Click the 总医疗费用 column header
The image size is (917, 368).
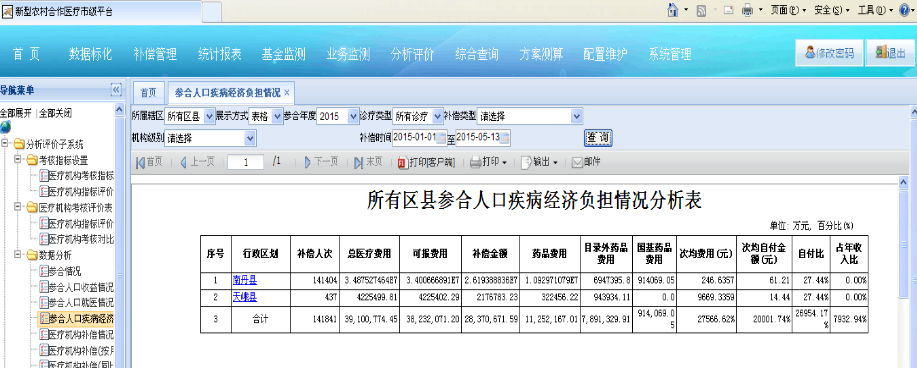tap(369, 254)
